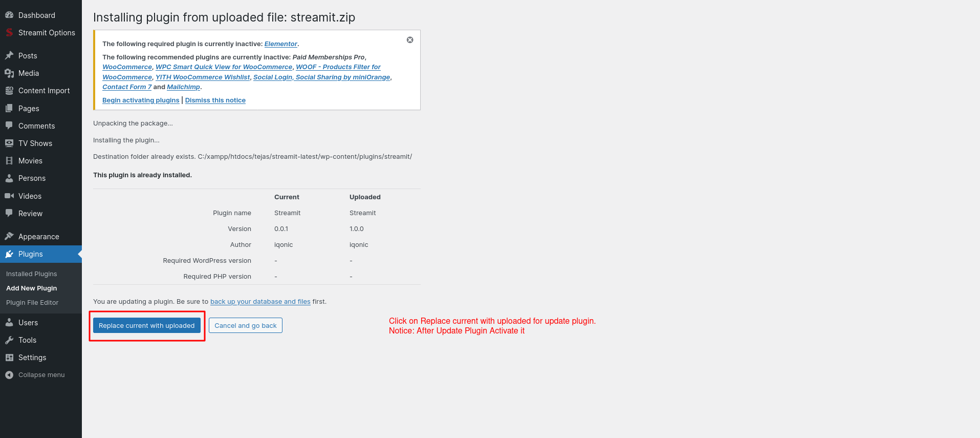Click 'This plugin is already installed.' text
This screenshot has width=980, height=438.
coord(142,175)
